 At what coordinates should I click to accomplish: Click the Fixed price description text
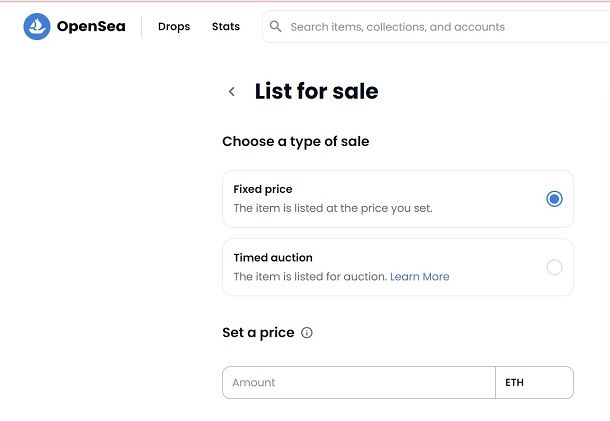pyautogui.click(x=333, y=208)
